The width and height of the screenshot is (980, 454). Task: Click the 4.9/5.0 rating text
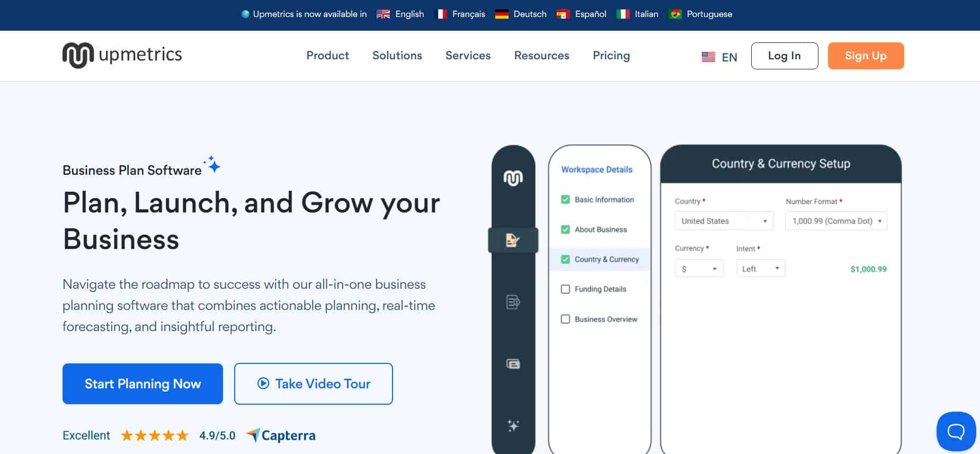[x=217, y=435]
